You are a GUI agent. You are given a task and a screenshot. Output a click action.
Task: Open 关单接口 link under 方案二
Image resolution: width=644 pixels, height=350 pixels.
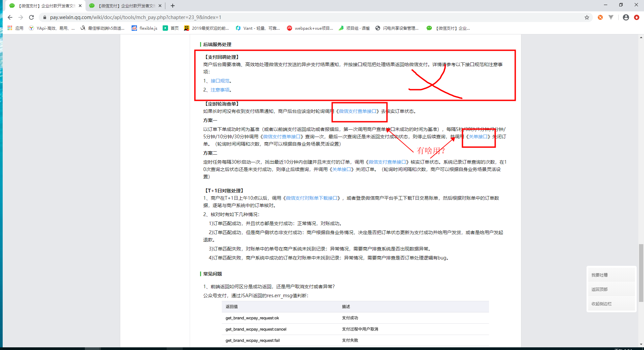coord(341,169)
